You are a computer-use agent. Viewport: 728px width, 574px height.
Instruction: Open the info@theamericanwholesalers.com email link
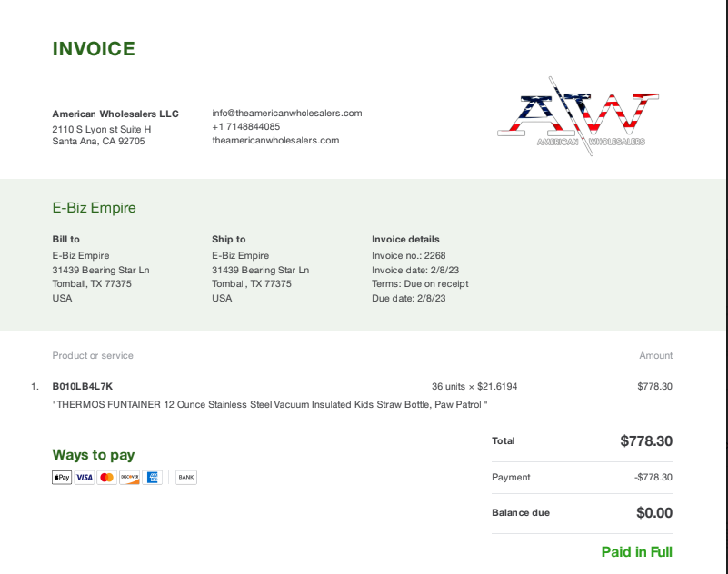(x=287, y=114)
